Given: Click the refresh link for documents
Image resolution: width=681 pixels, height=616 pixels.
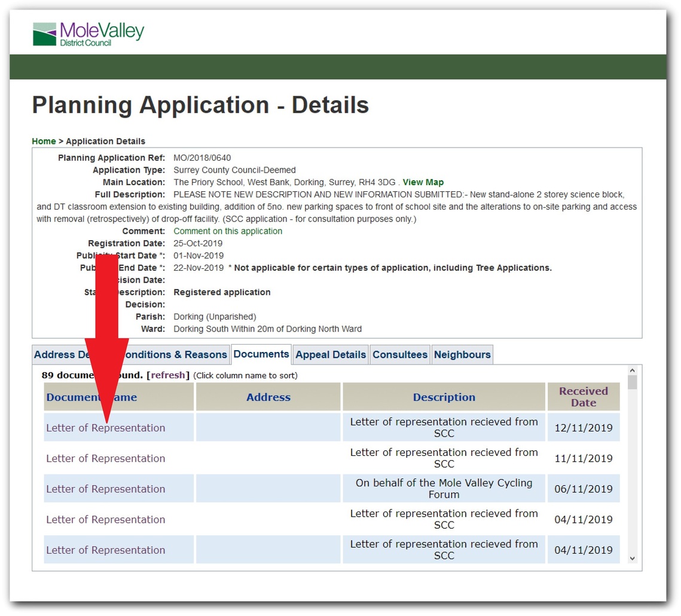Looking at the screenshot, I should point(168,376).
